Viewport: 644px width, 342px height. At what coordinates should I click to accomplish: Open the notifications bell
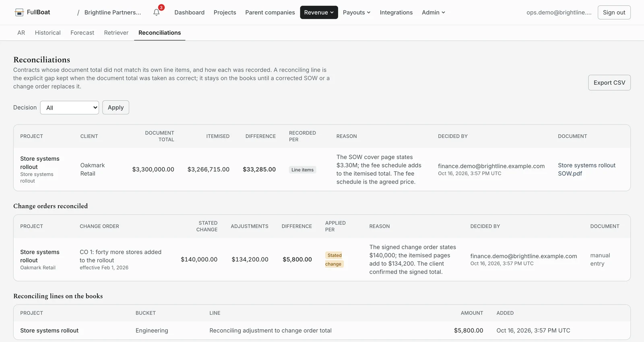pyautogui.click(x=157, y=12)
